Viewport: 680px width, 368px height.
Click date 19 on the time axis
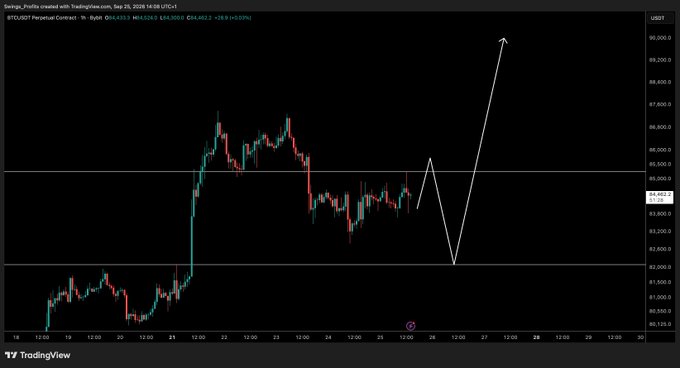pos(68,337)
